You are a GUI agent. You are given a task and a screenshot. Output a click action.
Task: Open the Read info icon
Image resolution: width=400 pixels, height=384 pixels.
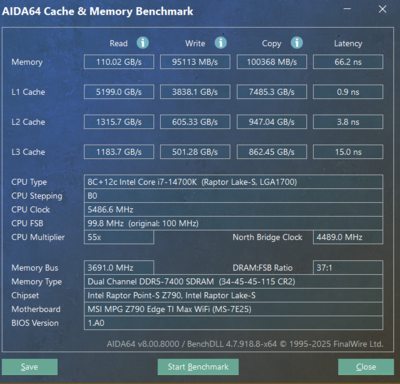[x=143, y=43]
